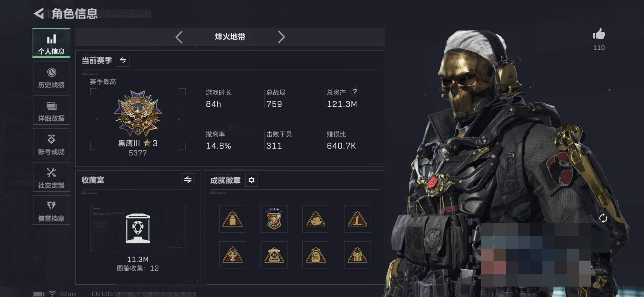Image resolution: width=644 pixels, height=297 pixels.
Task: Click the question mark beside 总资产
Action: (355, 92)
